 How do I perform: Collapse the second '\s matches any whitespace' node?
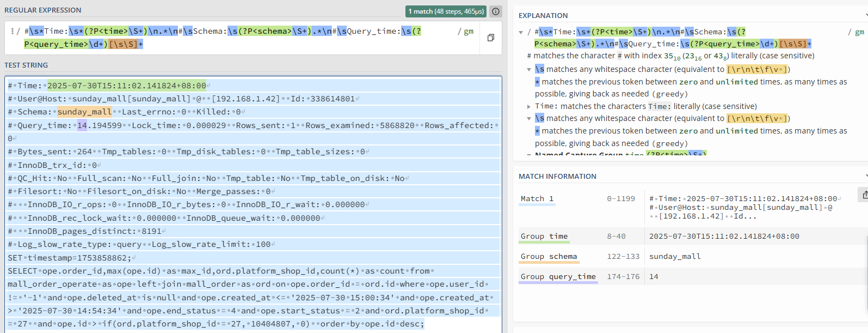[x=529, y=119]
